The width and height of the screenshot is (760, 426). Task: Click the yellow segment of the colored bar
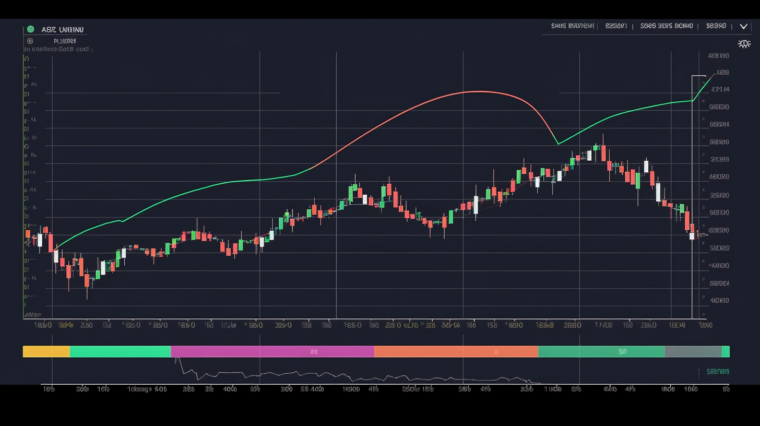click(x=46, y=352)
